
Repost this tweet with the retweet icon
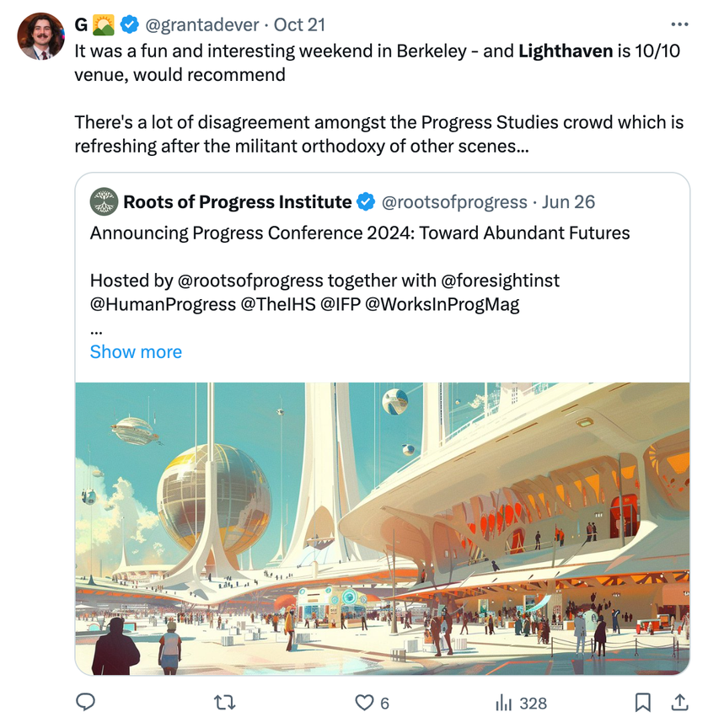point(225,703)
